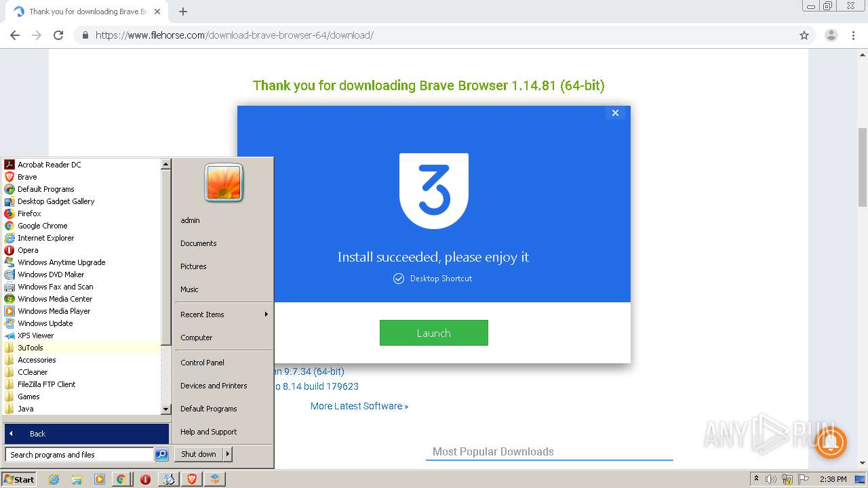
Task: Show hidden tray icons
Action: pos(756,479)
